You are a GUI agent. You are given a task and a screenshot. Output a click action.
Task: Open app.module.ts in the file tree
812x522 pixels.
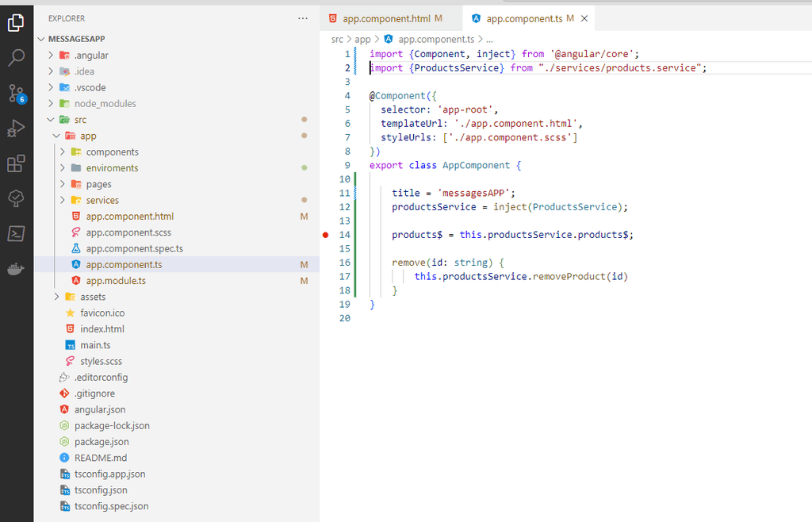coord(116,281)
